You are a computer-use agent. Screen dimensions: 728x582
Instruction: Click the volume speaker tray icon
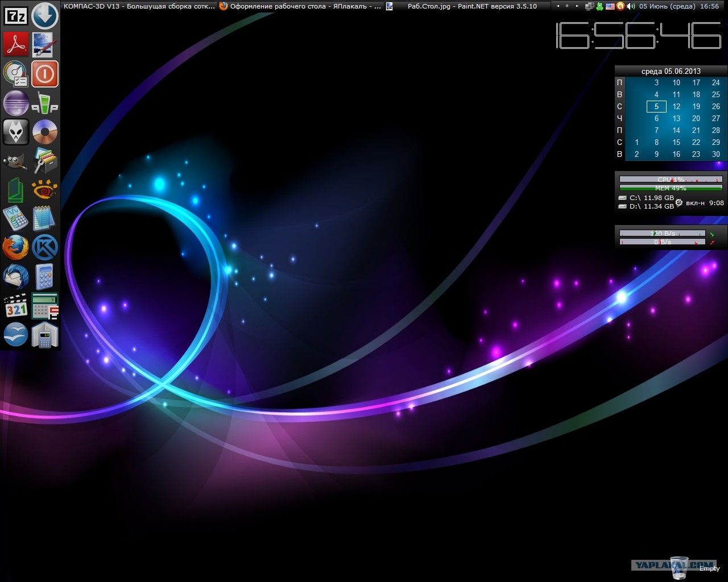pyautogui.click(x=631, y=6)
